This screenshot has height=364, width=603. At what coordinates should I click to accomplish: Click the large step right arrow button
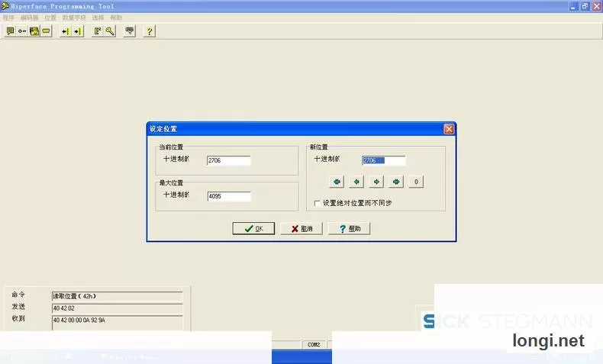[x=396, y=182]
